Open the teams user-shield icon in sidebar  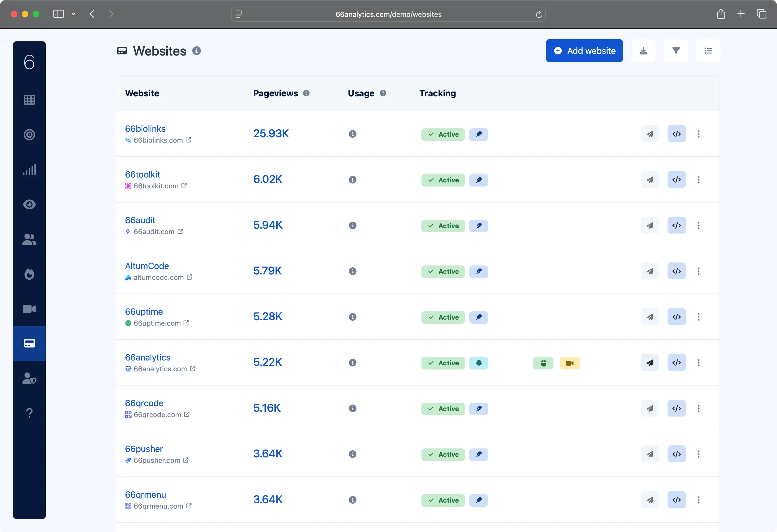[29, 378]
